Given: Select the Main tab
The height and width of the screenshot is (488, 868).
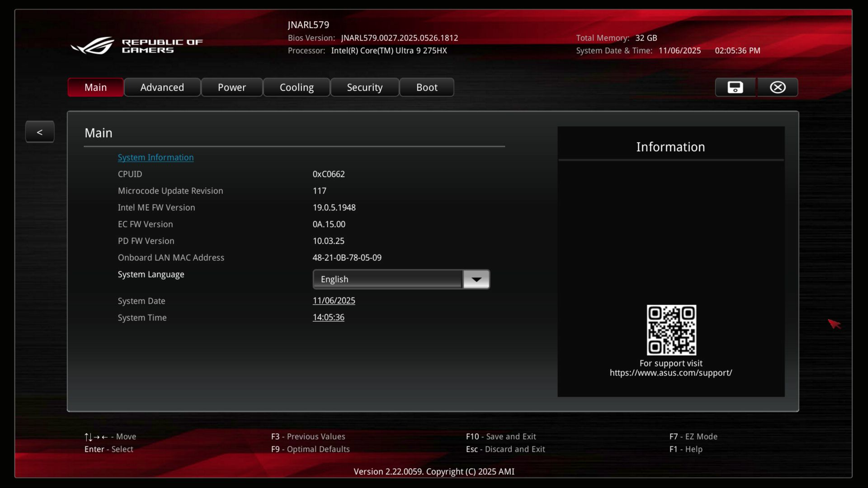Looking at the screenshot, I should coord(95,87).
